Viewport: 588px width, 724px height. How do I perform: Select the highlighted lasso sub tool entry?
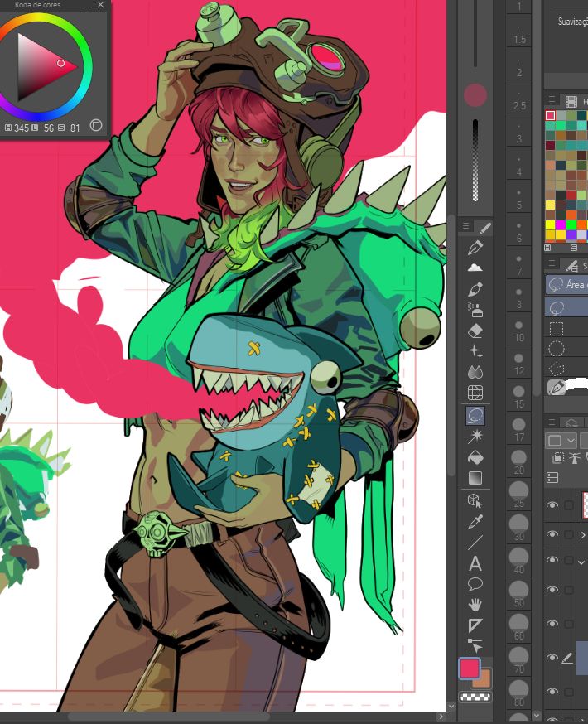pyautogui.click(x=566, y=307)
